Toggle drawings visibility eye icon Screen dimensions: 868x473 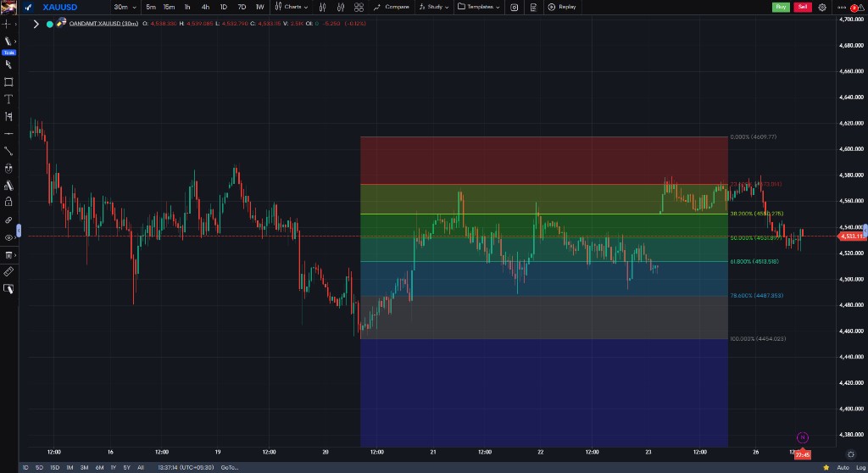[x=8, y=237]
